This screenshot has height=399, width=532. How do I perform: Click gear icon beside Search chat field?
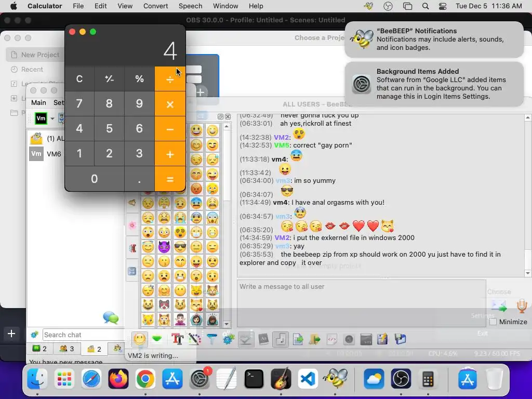34,335
